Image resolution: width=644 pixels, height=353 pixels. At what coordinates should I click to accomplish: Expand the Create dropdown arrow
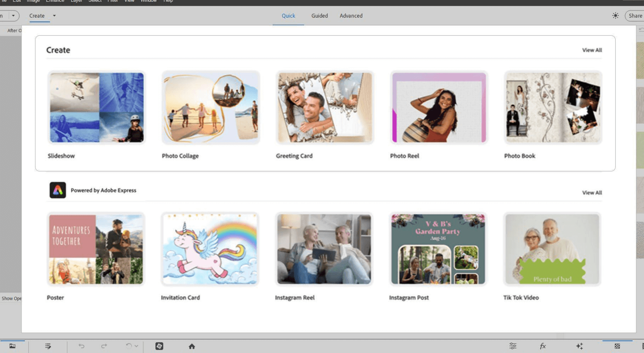click(54, 15)
